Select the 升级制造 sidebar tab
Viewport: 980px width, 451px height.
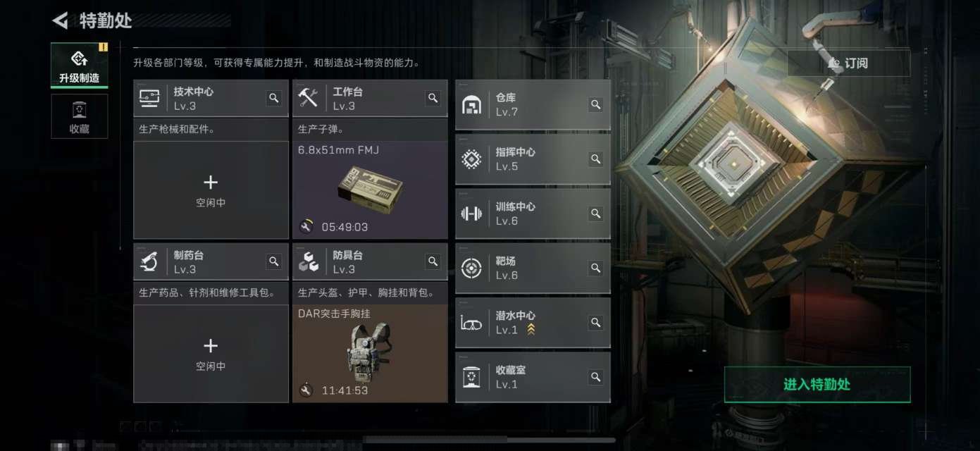point(79,66)
